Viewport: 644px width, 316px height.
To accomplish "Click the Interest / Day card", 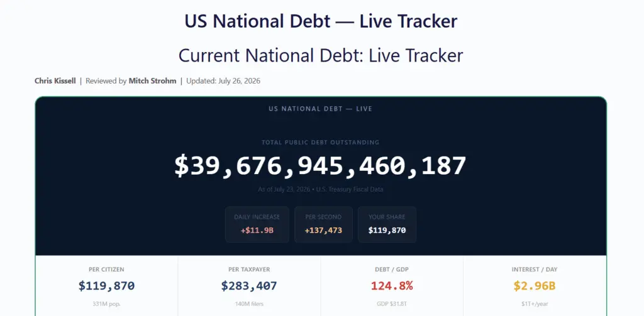I will [x=535, y=286].
